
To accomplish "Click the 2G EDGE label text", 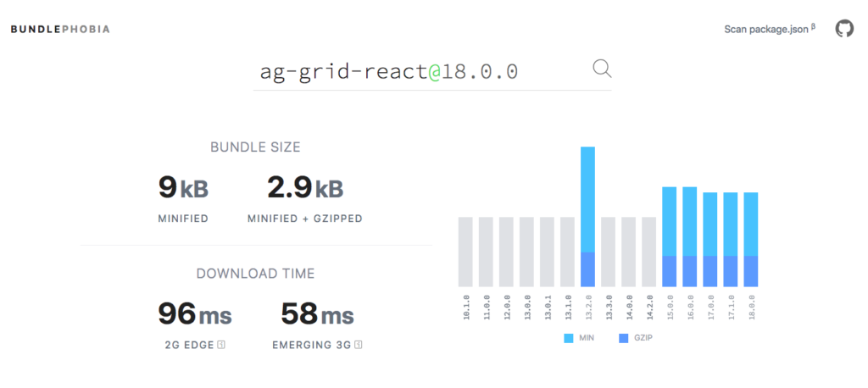I will click(189, 345).
